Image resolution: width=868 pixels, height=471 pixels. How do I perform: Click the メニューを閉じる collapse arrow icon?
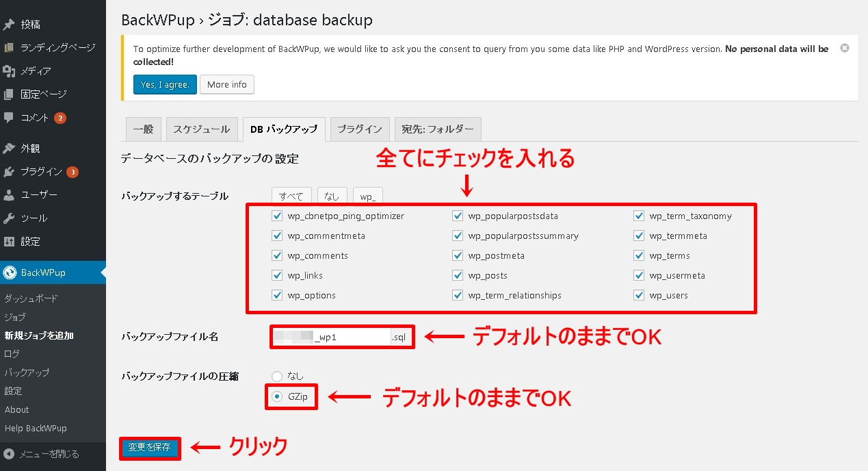(9, 454)
